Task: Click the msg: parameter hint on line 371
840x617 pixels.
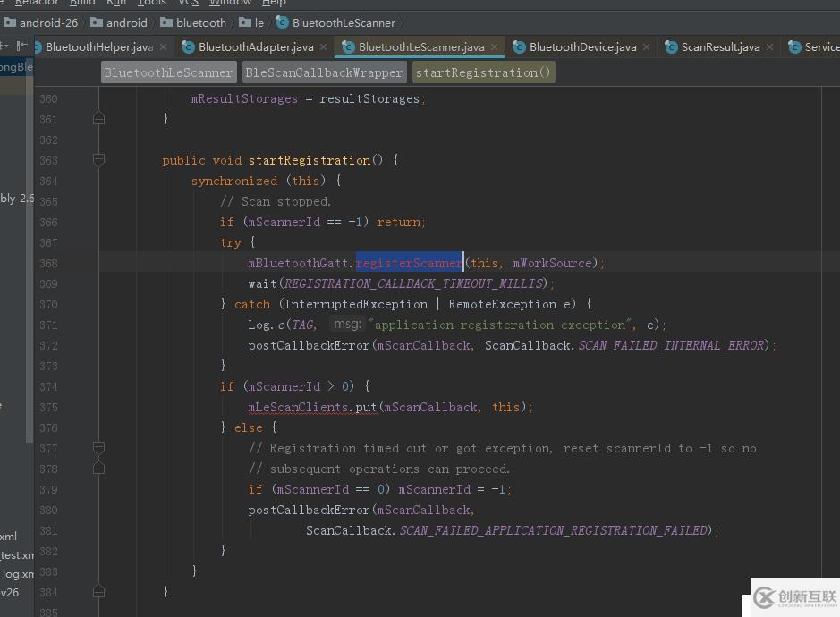Action: click(348, 324)
